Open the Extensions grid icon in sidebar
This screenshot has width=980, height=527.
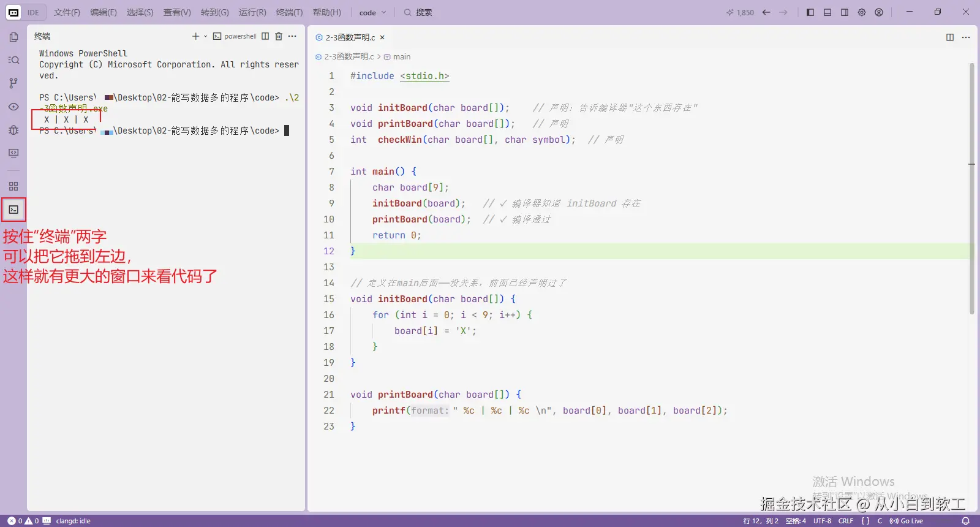point(13,186)
